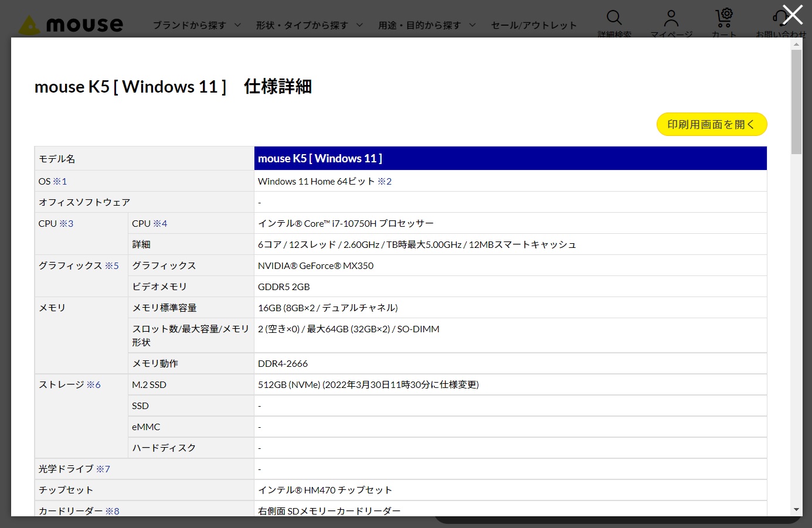Open the detailed search magnifier icon
Viewport: 812px width, 528px height.
click(x=614, y=18)
